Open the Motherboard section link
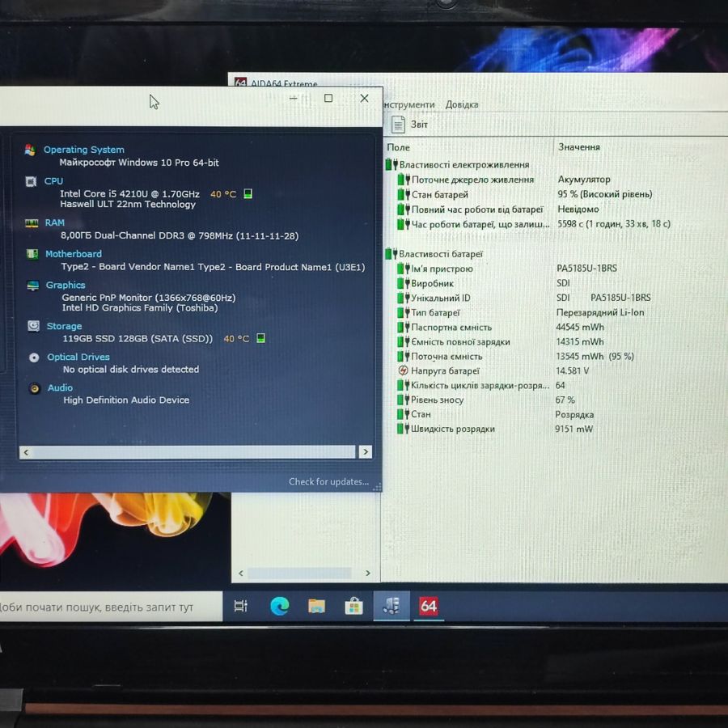728x728 pixels. coord(74,254)
